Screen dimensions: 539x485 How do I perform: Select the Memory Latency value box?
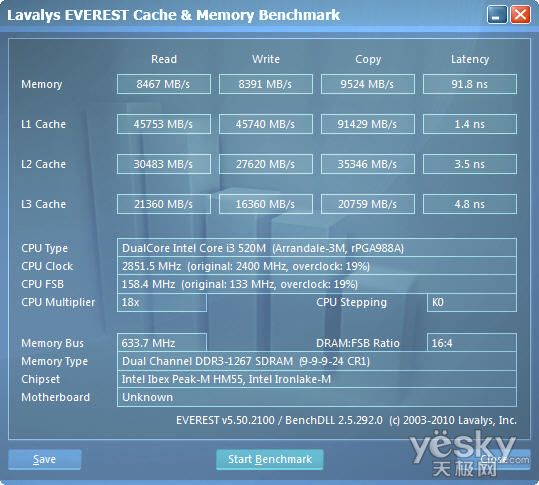470,84
